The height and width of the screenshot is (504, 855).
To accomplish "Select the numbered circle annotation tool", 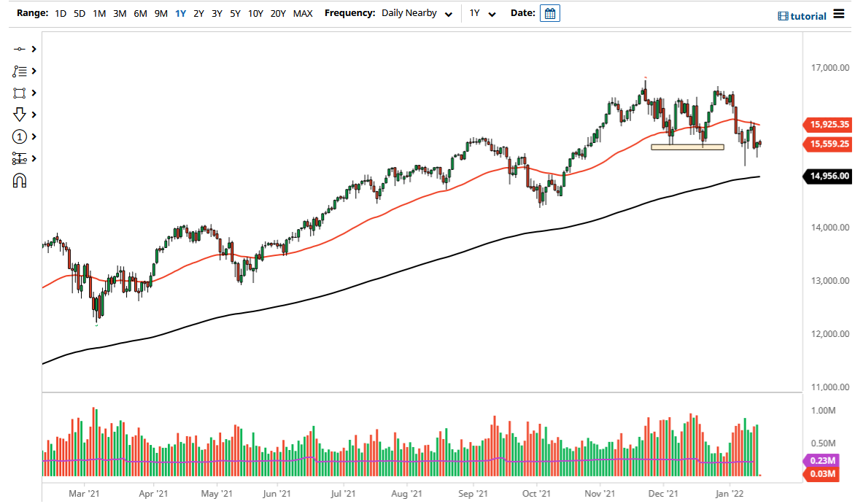I will point(20,136).
